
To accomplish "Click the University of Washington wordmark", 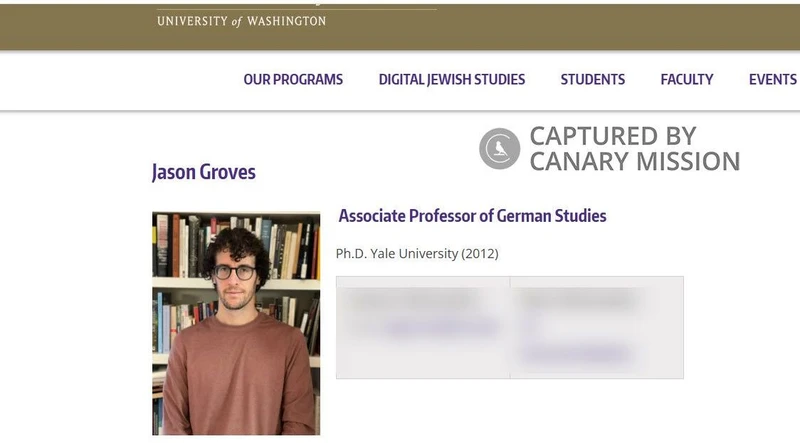I will click(x=241, y=21).
